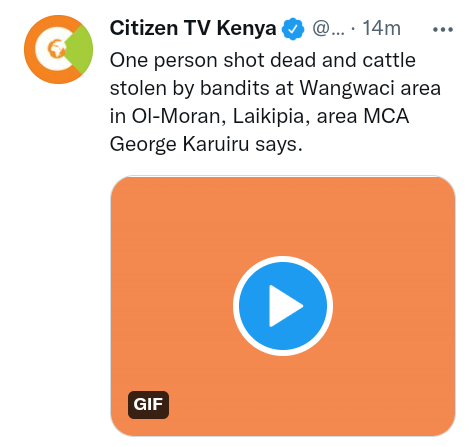
Task: Open the Citizen TV Kenya profile avatar
Action: tap(58, 49)
